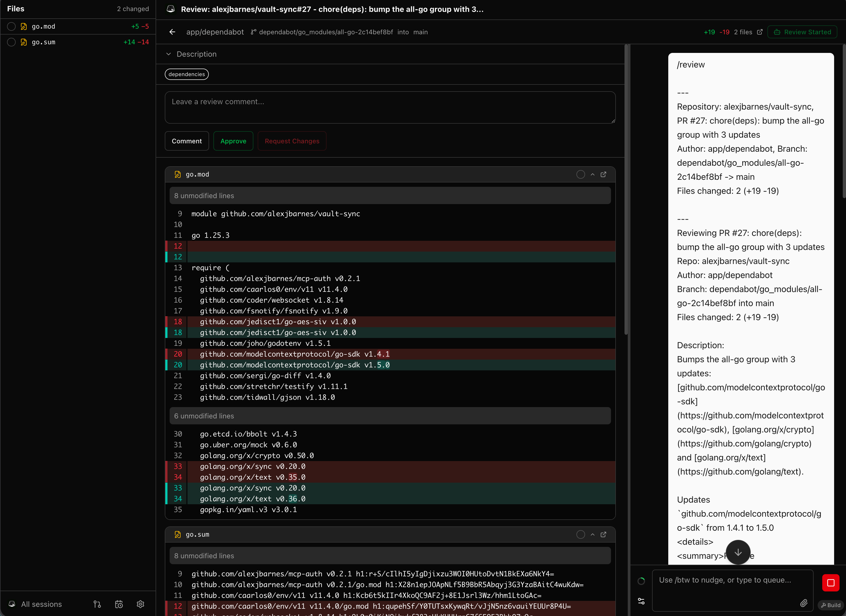Click the go.sum file icon in the Files list

pyautogui.click(x=24, y=42)
